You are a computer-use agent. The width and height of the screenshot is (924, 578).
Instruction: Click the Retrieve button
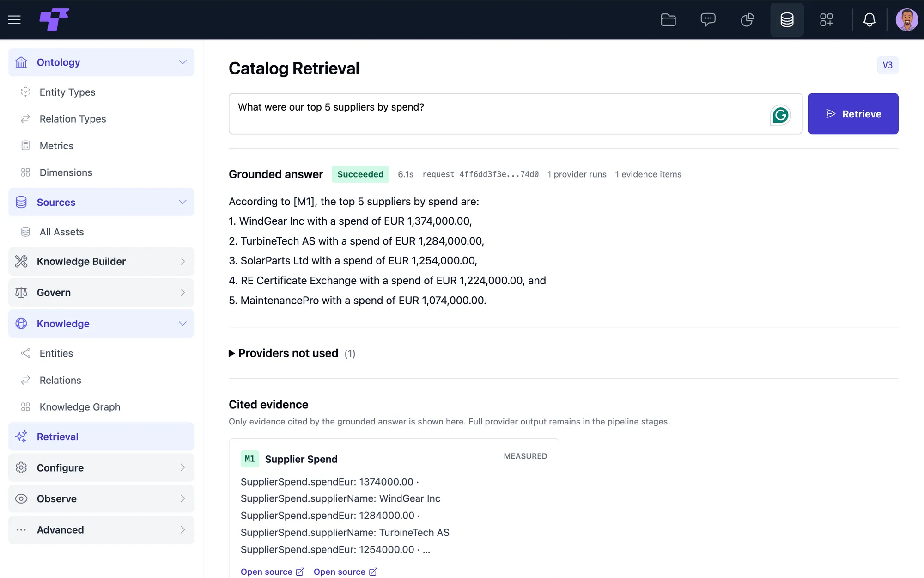(853, 114)
